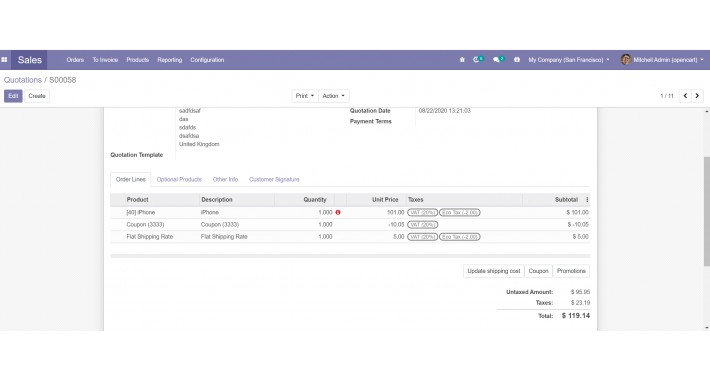Click the $ 119.14 total amount
Viewport: 710px width, 380px height.
point(576,316)
